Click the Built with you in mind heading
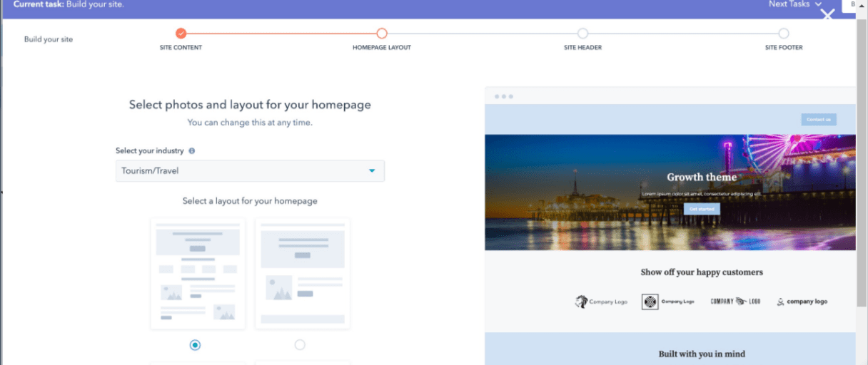Screen dimensions: 868x365 click(x=702, y=354)
